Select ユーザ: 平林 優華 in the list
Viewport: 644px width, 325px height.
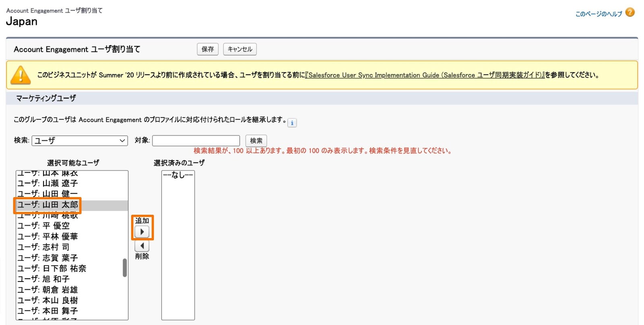tap(72, 237)
